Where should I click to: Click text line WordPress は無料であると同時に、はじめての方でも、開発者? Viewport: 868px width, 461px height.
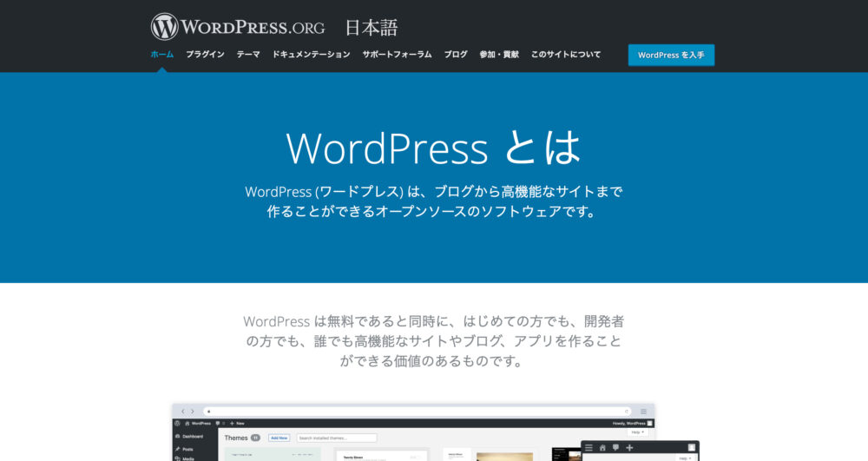433,321
